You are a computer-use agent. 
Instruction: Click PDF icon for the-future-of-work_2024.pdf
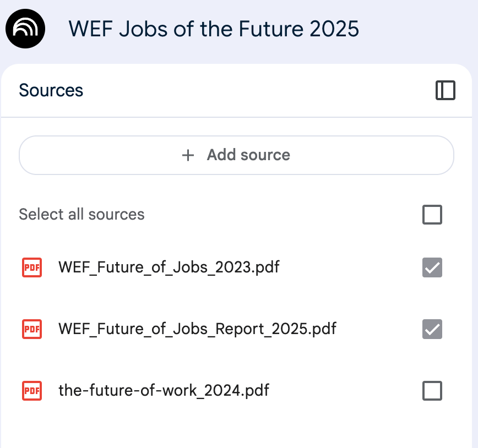tap(32, 391)
